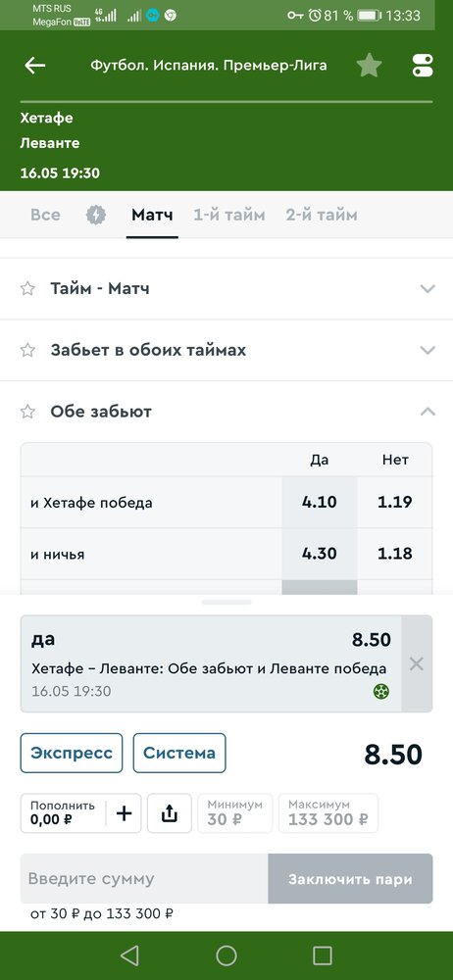This screenshot has width=453, height=980.
Task: Switch to the 1-й тайм tab
Action: click(x=229, y=215)
